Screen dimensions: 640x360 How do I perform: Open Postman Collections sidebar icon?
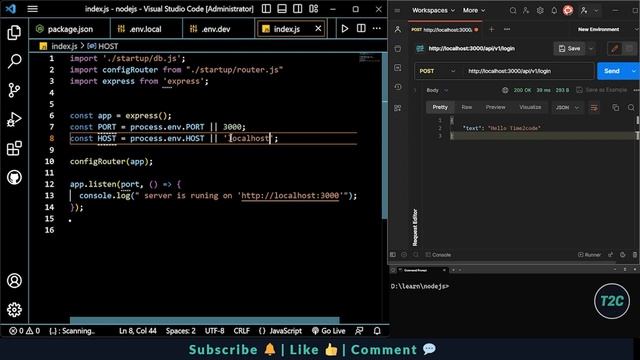[398, 49]
